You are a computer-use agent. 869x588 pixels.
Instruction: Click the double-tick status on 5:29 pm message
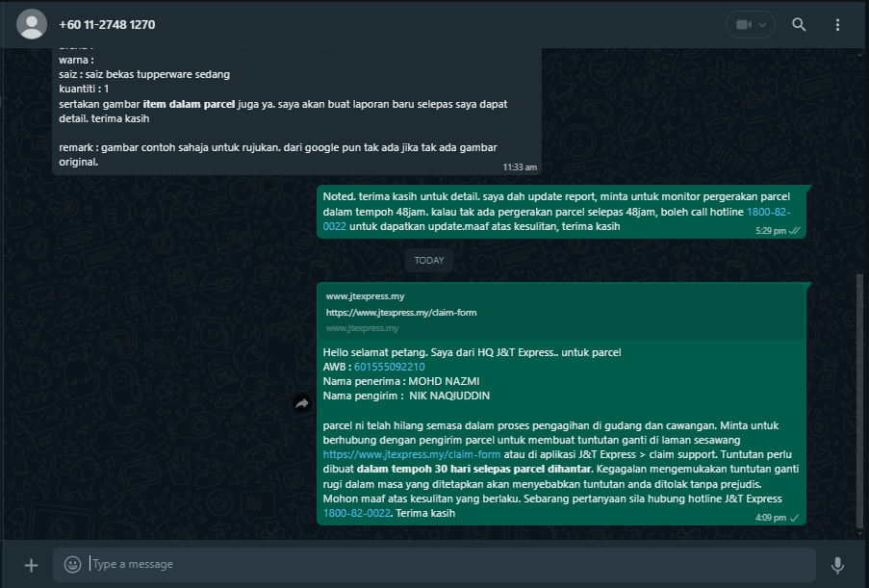(795, 231)
